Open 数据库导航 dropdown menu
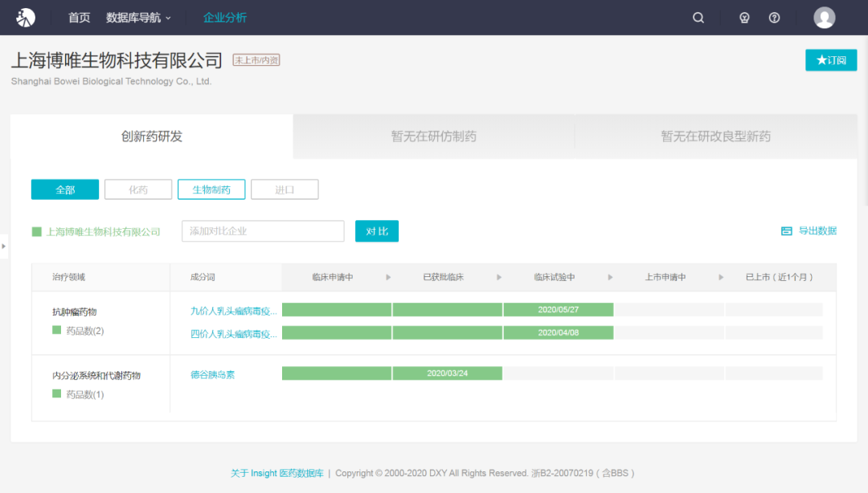868x493 pixels. tap(138, 18)
